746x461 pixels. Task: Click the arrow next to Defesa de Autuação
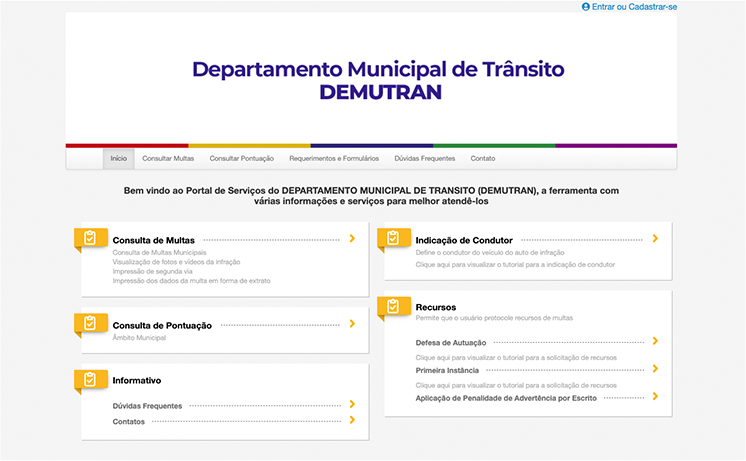coord(655,341)
